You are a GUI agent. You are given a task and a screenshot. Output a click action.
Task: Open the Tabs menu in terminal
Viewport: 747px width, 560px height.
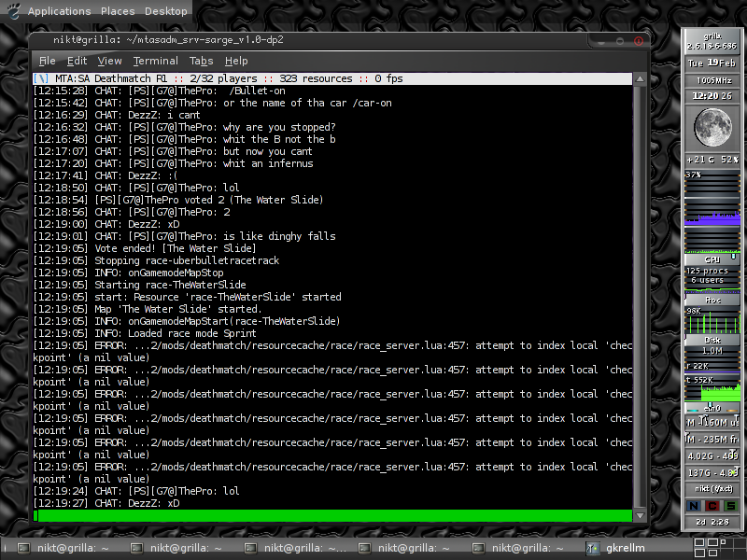(201, 61)
